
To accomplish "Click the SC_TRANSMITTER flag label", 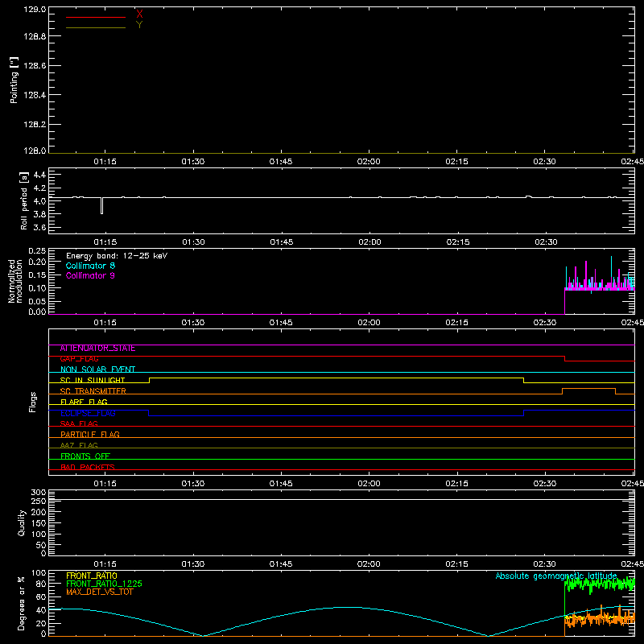I will point(93,391).
